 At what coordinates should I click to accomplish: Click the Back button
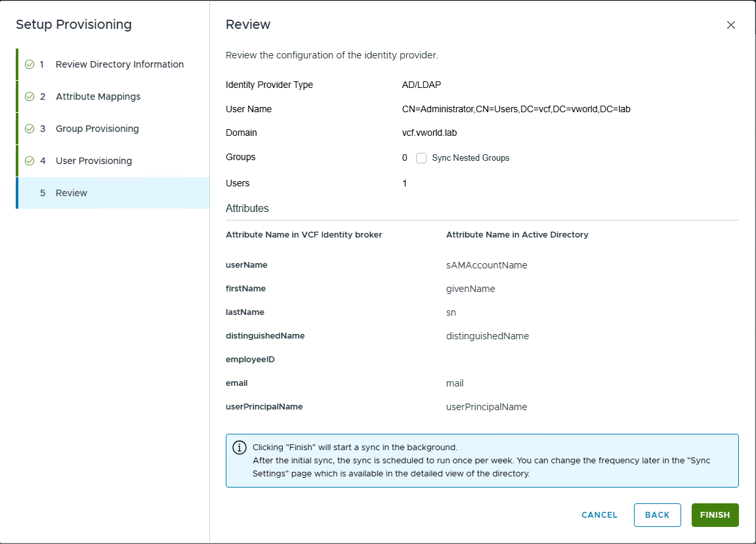coord(657,515)
